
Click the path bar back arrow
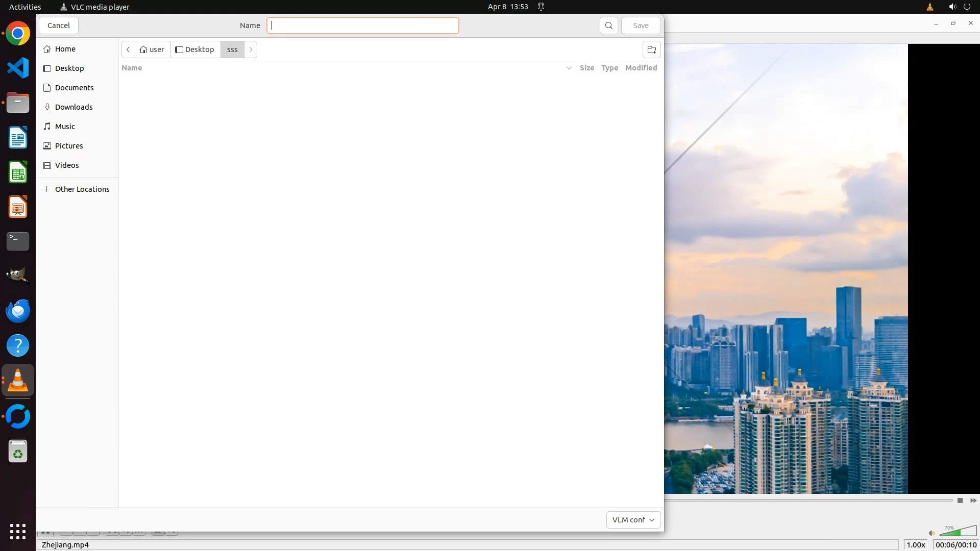point(128,49)
